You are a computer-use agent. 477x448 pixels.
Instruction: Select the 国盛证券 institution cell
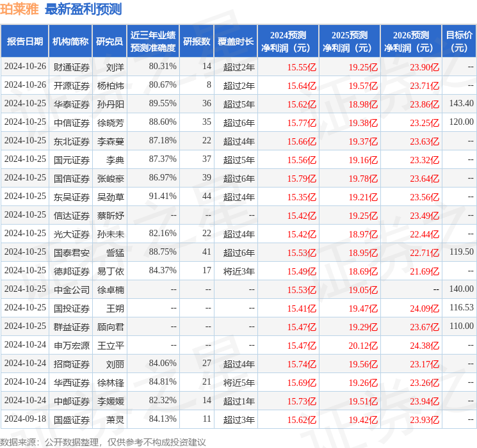[x=72, y=420]
